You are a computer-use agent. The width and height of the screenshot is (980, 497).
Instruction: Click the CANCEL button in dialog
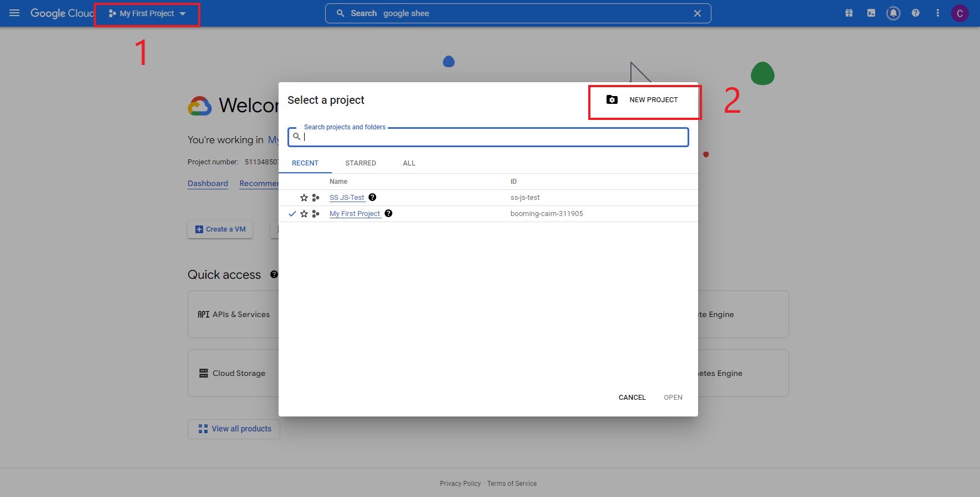point(632,398)
